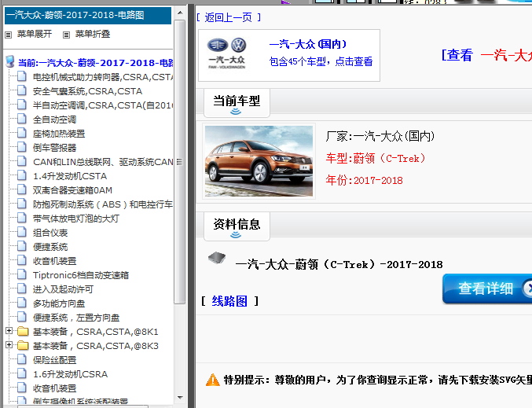
Task: Select 组合仪表 in the tree
Action: pos(50,233)
